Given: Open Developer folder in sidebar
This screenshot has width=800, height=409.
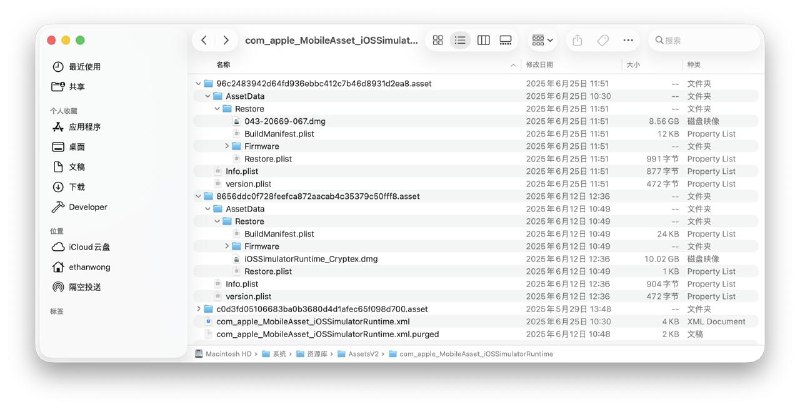Looking at the screenshot, I should (x=87, y=207).
